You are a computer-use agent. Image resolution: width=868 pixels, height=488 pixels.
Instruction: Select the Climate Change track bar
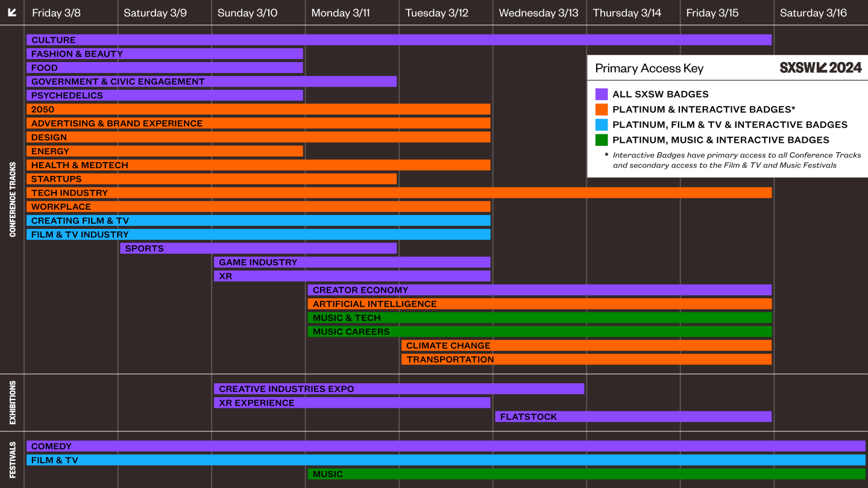tap(586, 346)
